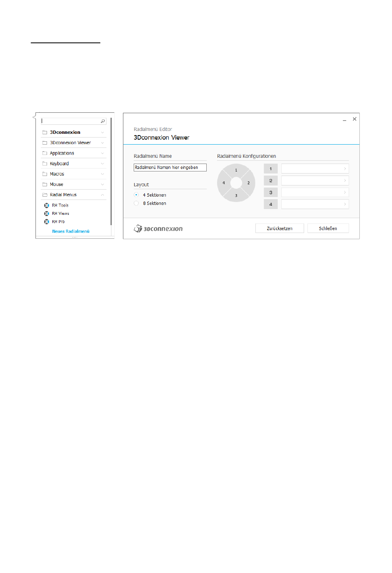Click the Radialmenü Name text field

tap(170, 167)
